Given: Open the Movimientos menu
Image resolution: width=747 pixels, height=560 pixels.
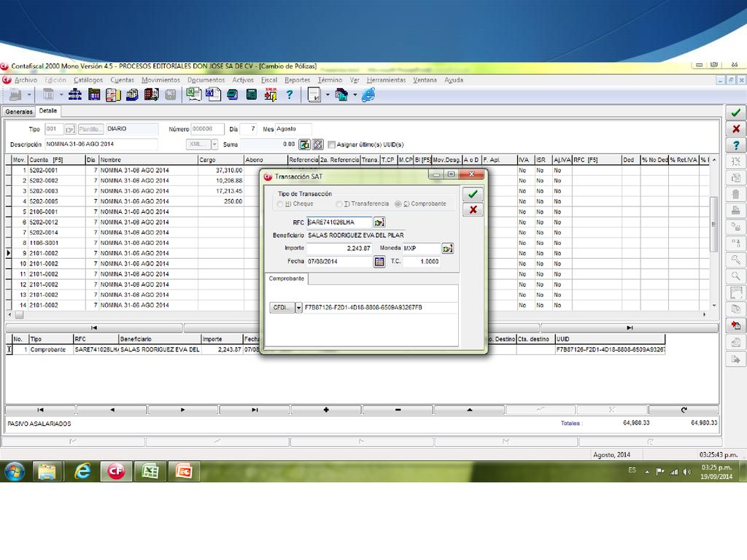Looking at the screenshot, I should [160, 80].
